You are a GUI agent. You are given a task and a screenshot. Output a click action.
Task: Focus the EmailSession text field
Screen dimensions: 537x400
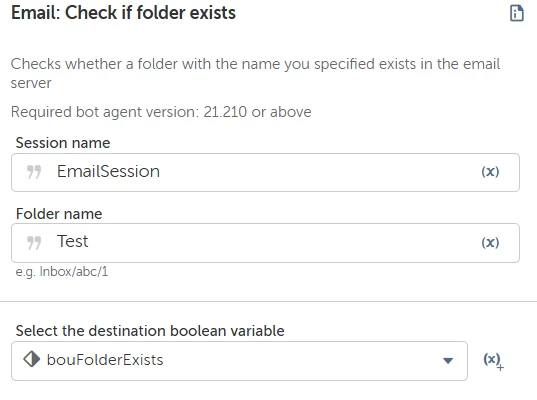(265, 172)
